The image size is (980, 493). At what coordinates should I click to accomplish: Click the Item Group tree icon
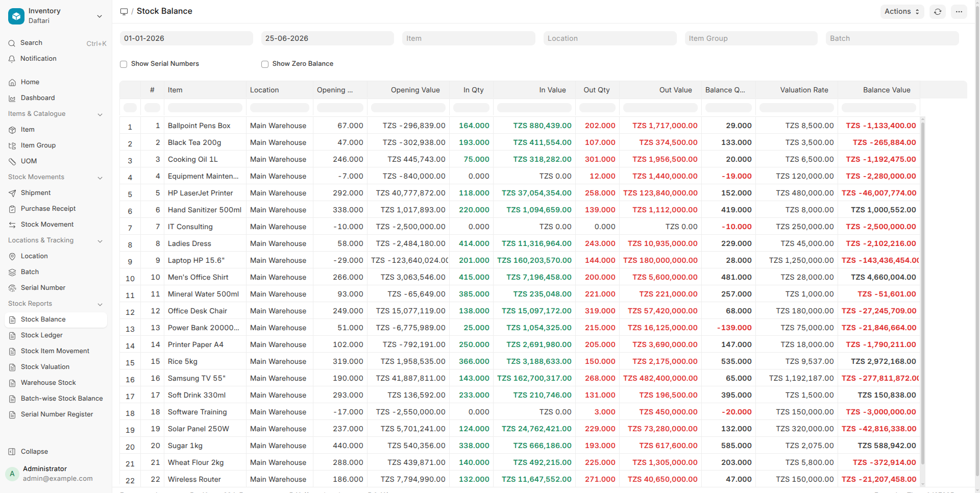[12, 146]
